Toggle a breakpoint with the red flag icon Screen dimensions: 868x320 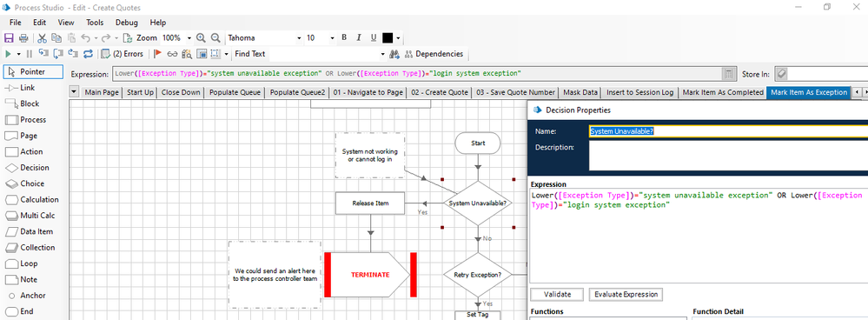tap(157, 54)
